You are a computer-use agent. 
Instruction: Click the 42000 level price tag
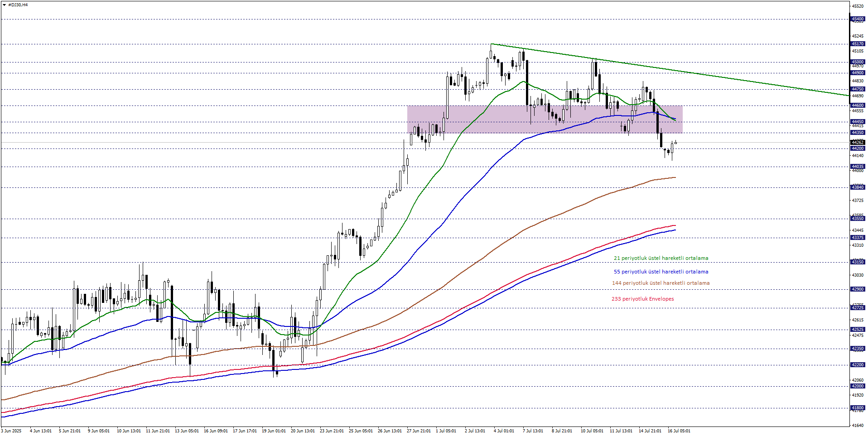pyautogui.click(x=857, y=386)
